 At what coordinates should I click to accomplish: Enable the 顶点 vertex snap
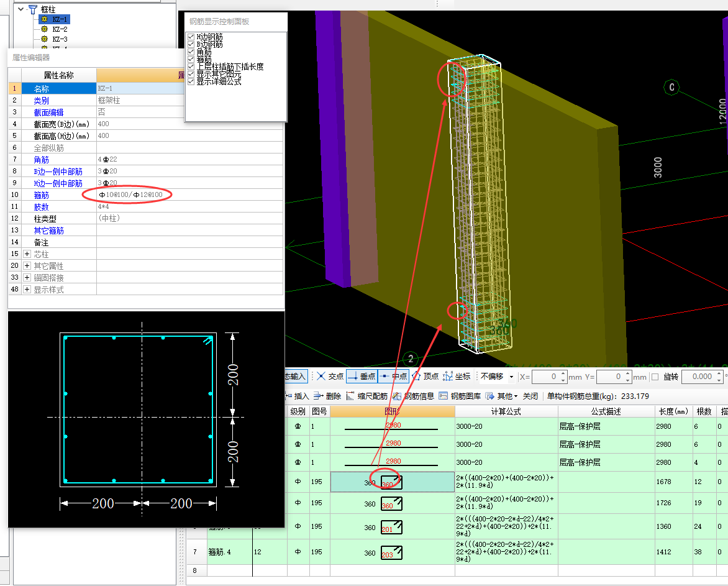(425, 376)
